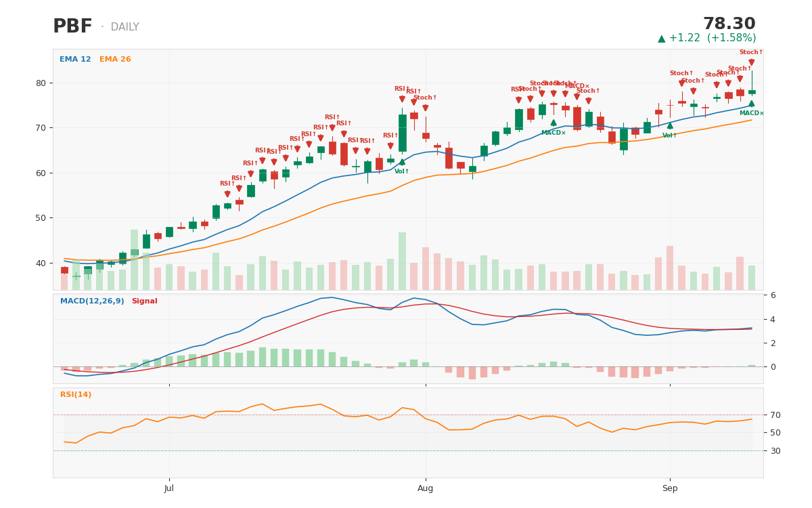Click the PBF ticker symbol title
The width and height of the screenshot is (812, 508).
click(x=72, y=27)
